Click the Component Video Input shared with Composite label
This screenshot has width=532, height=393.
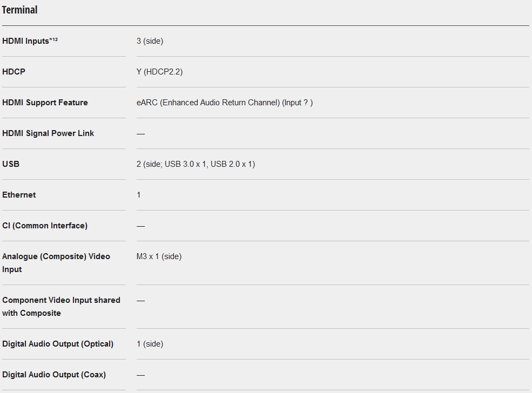pos(61,306)
